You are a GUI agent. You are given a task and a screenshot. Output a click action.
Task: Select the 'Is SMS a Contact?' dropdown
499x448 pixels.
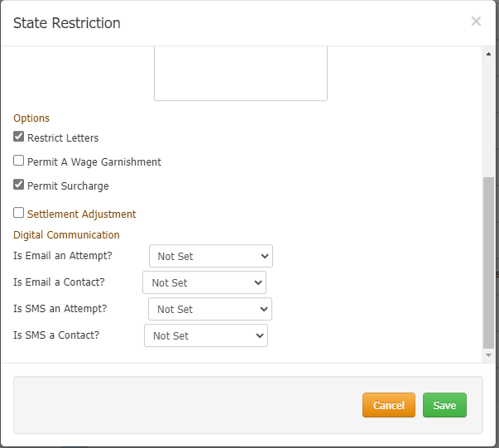coord(205,336)
